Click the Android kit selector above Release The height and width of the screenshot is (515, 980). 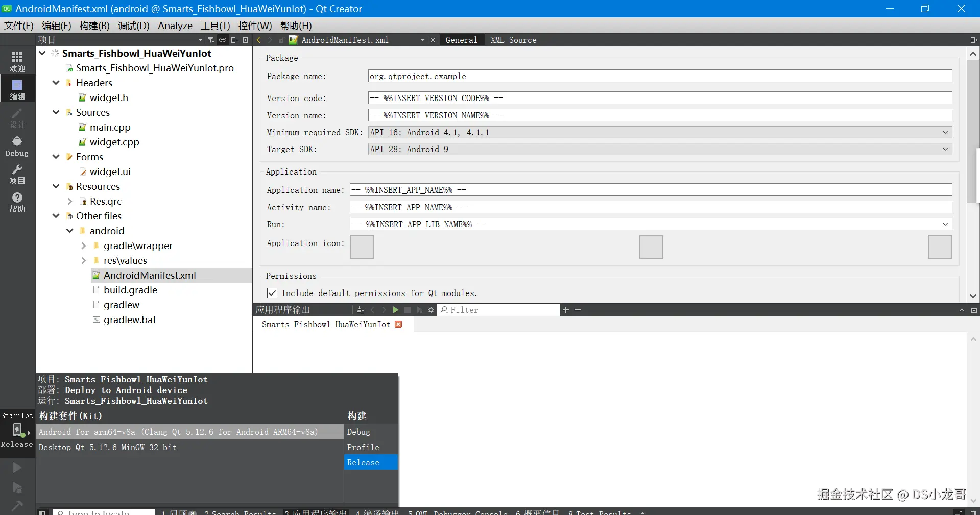(17, 430)
